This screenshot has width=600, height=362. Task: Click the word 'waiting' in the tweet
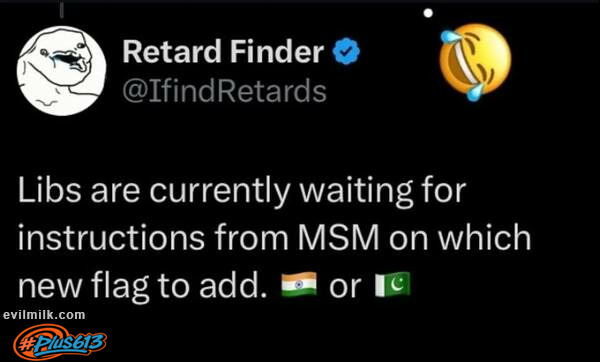pos(356,192)
